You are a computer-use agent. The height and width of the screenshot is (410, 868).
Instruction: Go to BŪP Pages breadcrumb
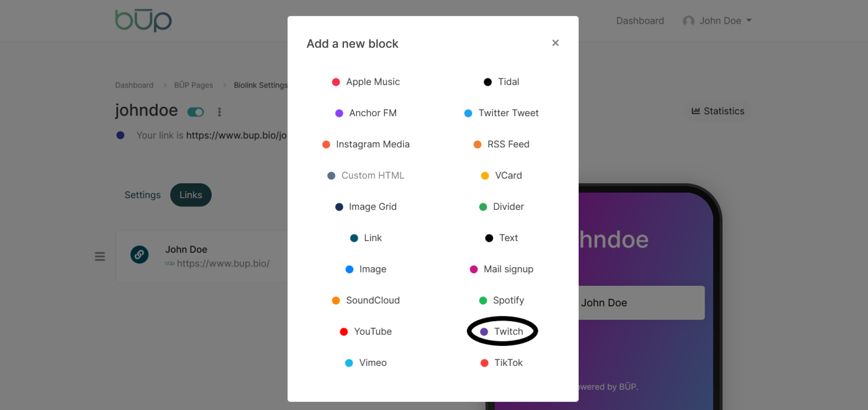click(193, 85)
